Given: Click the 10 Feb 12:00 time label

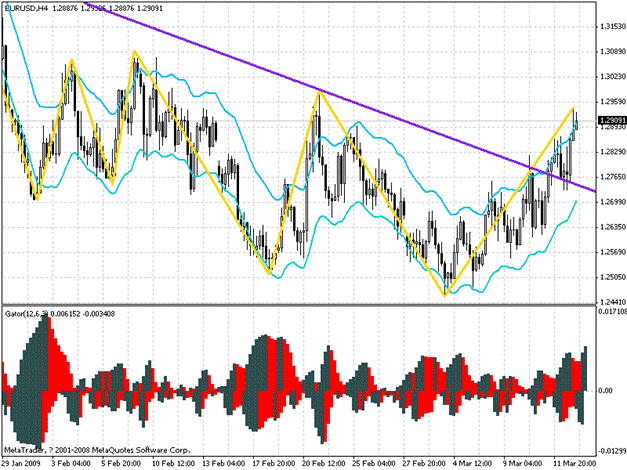Looking at the screenshot, I should point(173,463).
